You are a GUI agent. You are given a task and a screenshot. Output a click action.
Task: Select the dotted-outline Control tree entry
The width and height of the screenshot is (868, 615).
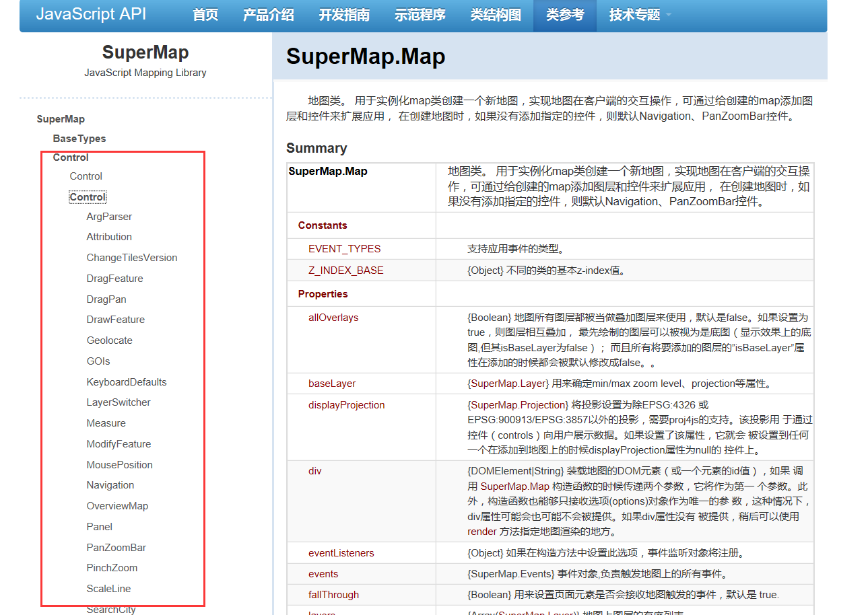(88, 197)
